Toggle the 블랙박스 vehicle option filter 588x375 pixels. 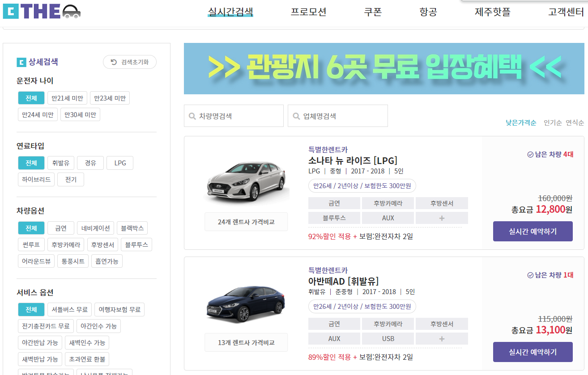click(132, 228)
